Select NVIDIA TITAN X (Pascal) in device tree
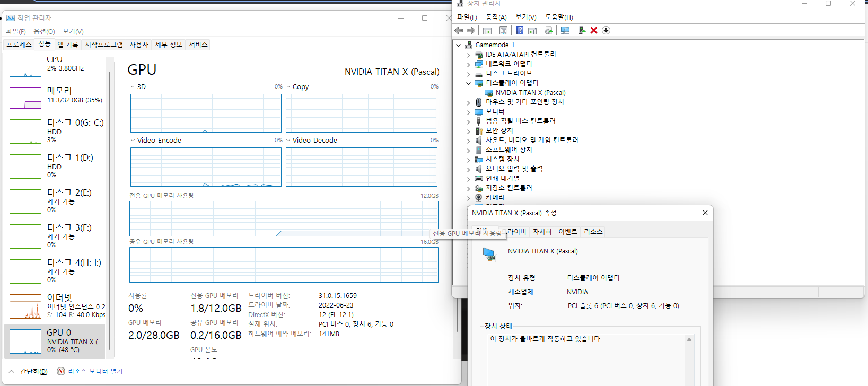The height and width of the screenshot is (386, 868). click(x=530, y=93)
